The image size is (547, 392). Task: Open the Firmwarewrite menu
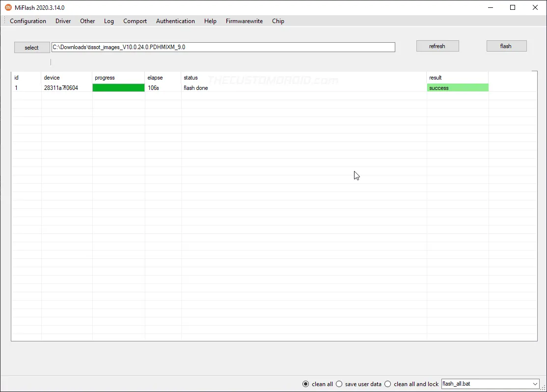click(x=244, y=21)
